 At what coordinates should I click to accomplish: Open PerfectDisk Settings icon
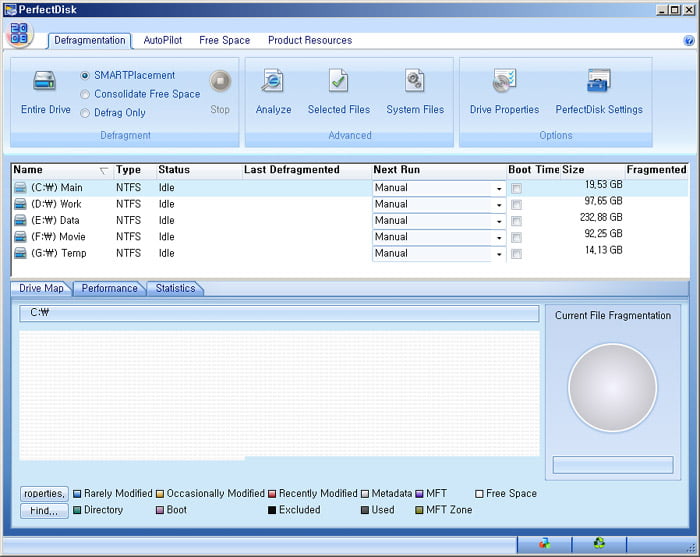(599, 82)
